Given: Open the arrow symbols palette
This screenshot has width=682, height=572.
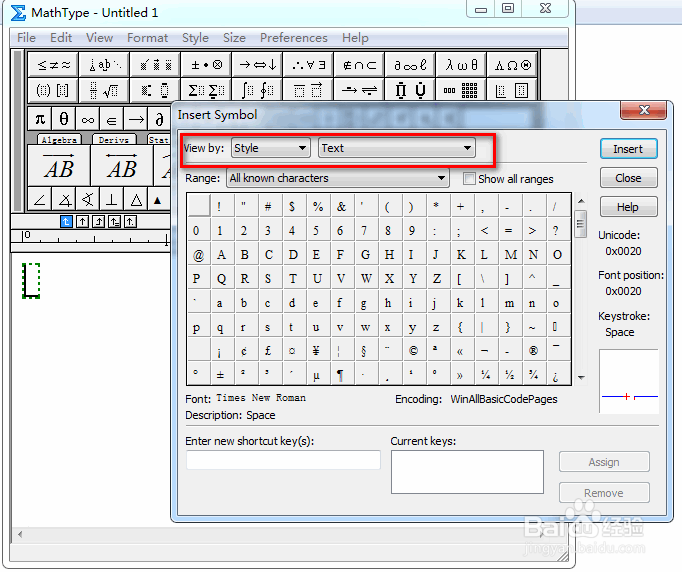Looking at the screenshot, I should tap(257, 65).
